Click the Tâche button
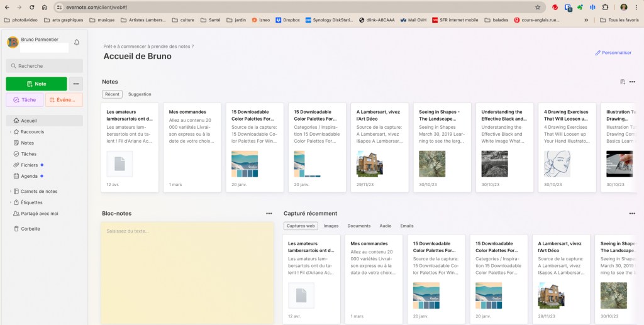Screen dimensions: 644x325 coord(25,100)
